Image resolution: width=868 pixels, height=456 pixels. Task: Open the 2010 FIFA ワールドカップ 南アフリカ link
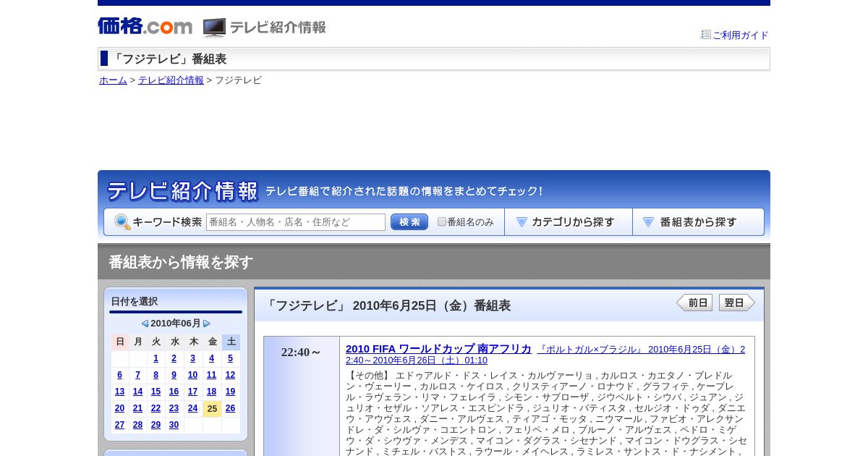[x=438, y=349]
